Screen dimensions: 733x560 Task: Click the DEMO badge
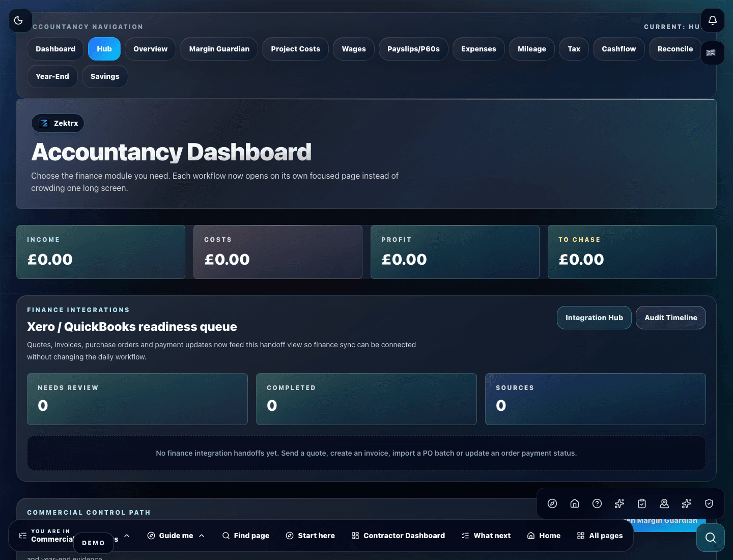click(94, 543)
